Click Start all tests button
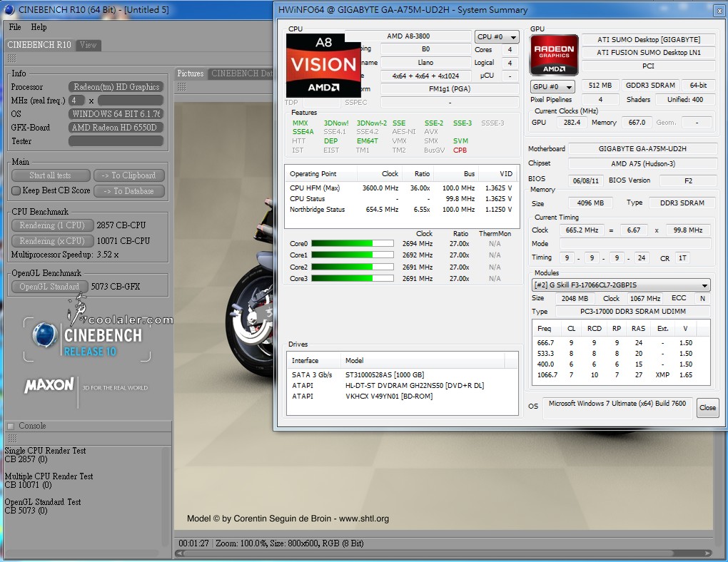The width and height of the screenshot is (728, 562). (51, 175)
